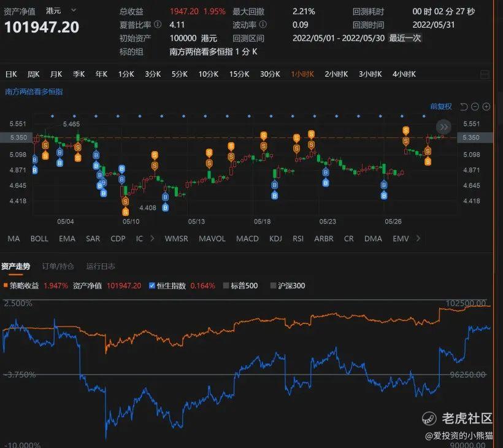Choose the 15分K chart interval

tap(239, 74)
